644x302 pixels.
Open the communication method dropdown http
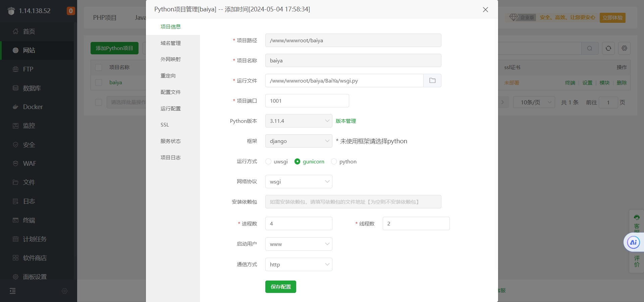coord(299,264)
